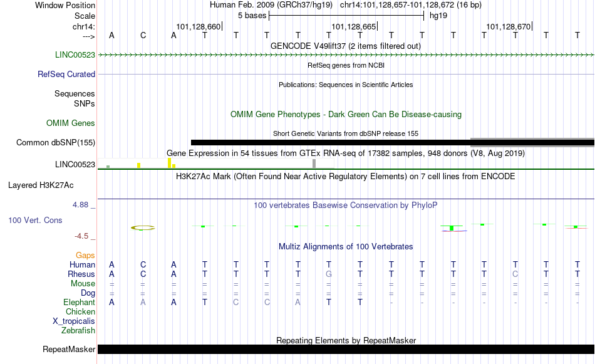
Task: Click the 4.88 PhyloP upper scale value
Action: pyautogui.click(x=80, y=205)
